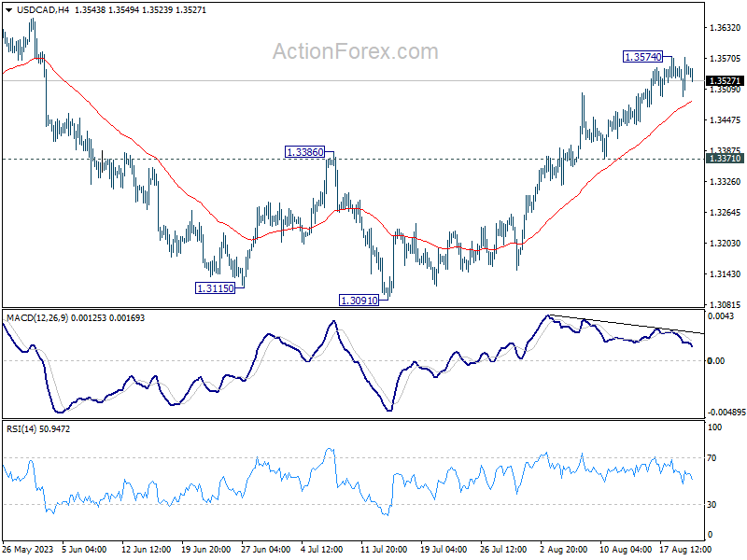Viewport: 747px width, 560px height.
Task: Click the RSI(14) 50.9472 indicator label
Action: pyautogui.click(x=38, y=429)
